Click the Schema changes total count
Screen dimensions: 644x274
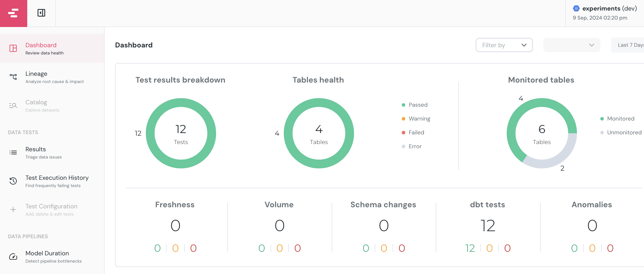384,225
